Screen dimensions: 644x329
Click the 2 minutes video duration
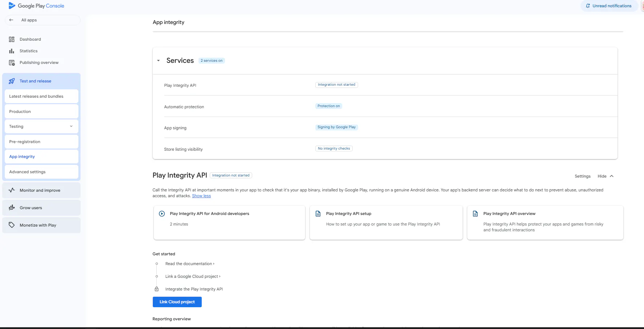point(179,224)
